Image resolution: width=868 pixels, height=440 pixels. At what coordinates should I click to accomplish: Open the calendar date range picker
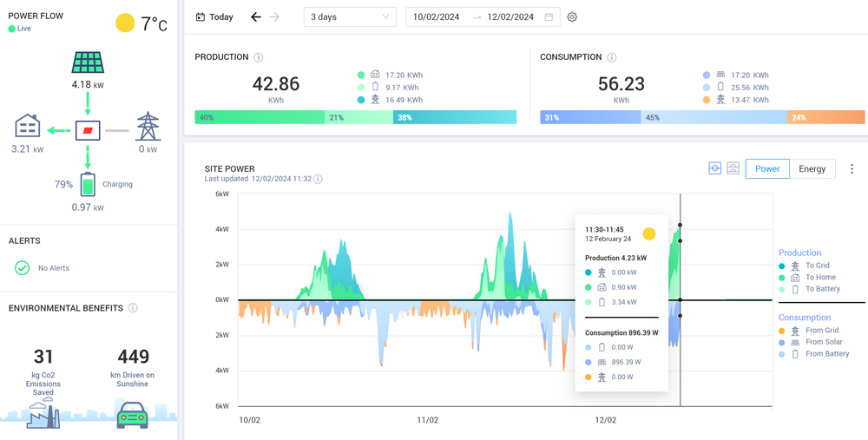(549, 17)
